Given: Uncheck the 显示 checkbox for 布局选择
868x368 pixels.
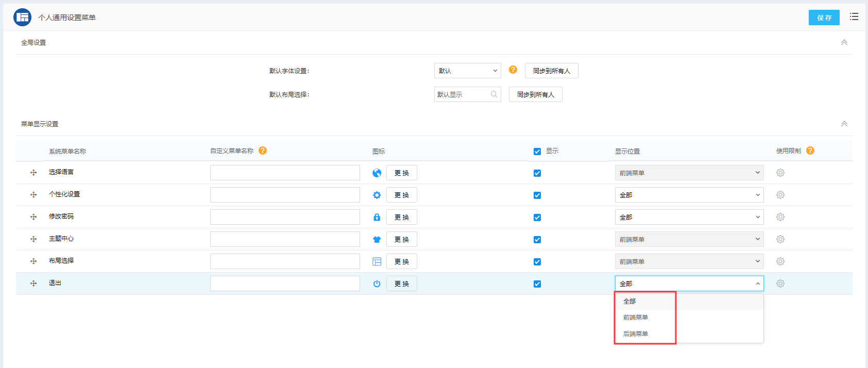Looking at the screenshot, I should tap(537, 262).
